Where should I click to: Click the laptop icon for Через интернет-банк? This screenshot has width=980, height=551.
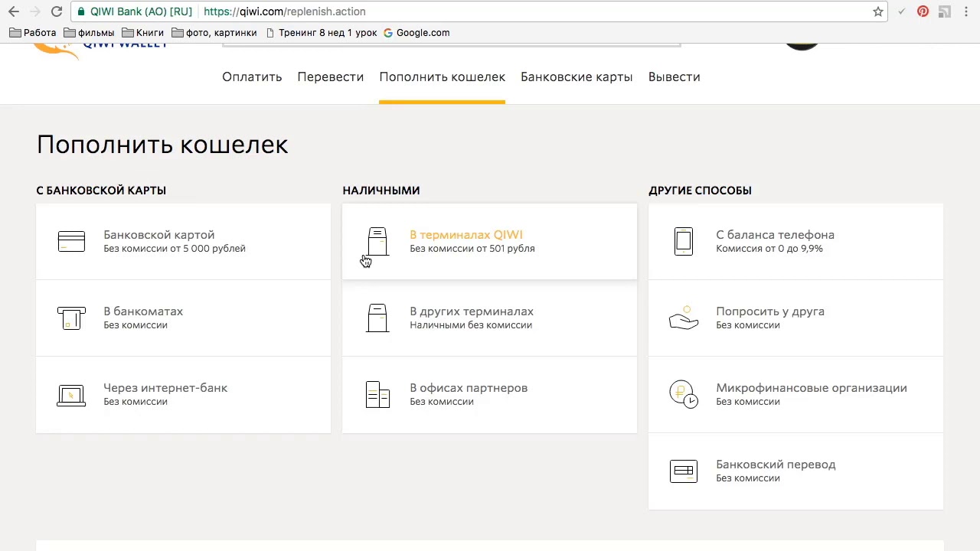click(x=71, y=395)
